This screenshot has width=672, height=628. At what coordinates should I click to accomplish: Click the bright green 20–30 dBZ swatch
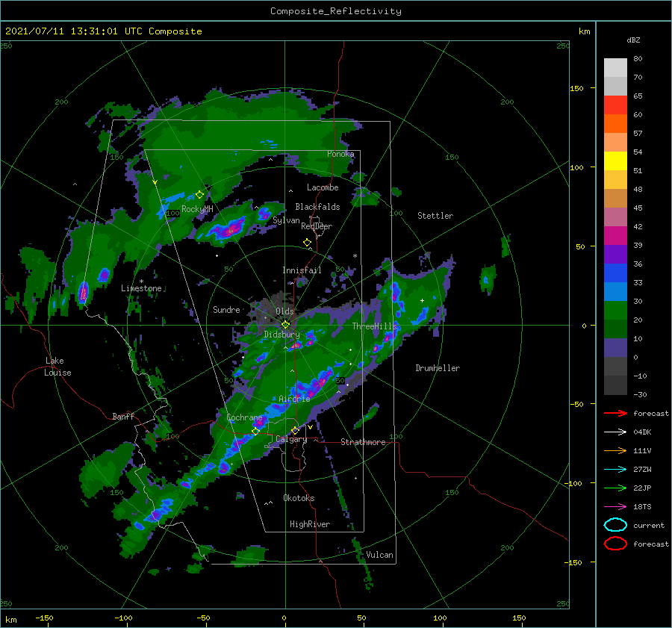tap(615, 311)
